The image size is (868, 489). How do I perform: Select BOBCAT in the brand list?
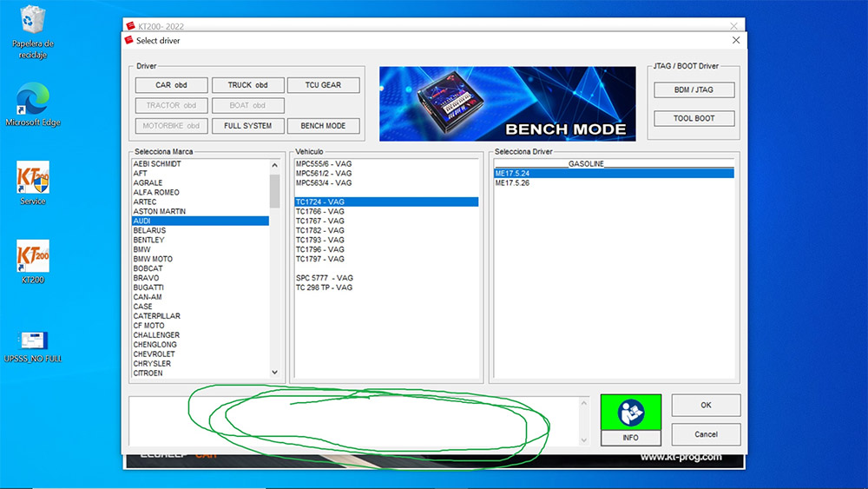click(201, 268)
